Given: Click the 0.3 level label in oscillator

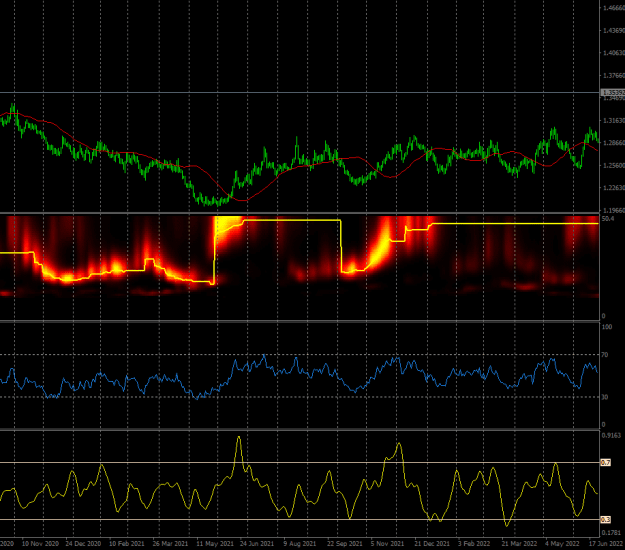Looking at the screenshot, I should click(605, 520).
